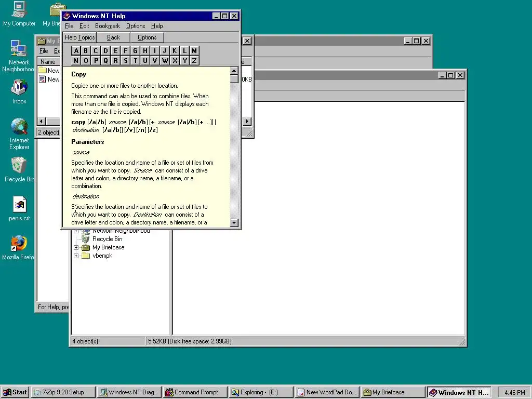Switch to Command Prompt taskbar button
The height and width of the screenshot is (399, 532).
pyautogui.click(x=195, y=392)
